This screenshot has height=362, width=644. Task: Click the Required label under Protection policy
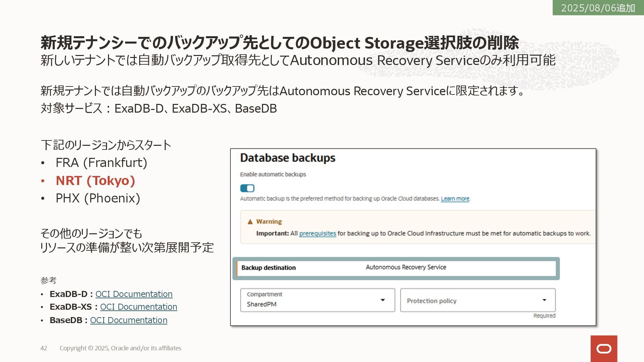(544, 316)
